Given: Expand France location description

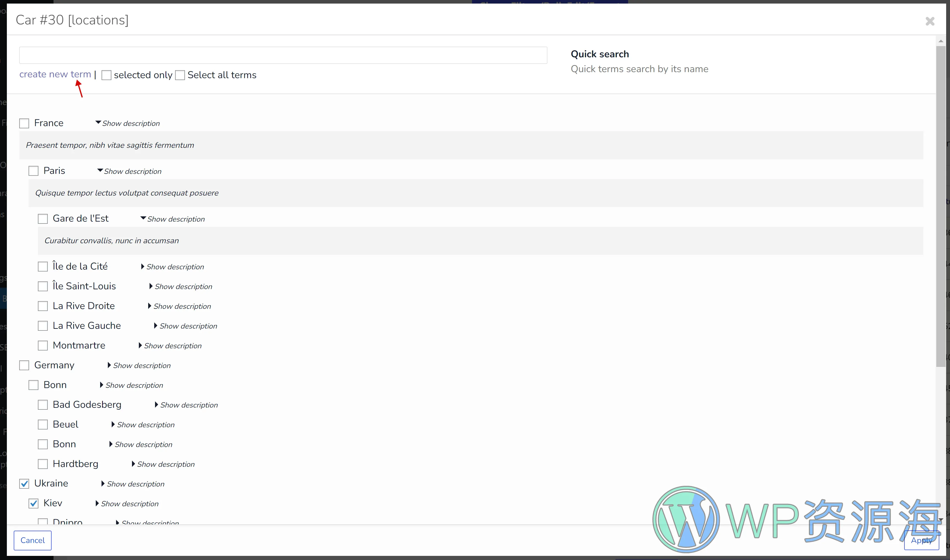Looking at the screenshot, I should click(127, 123).
